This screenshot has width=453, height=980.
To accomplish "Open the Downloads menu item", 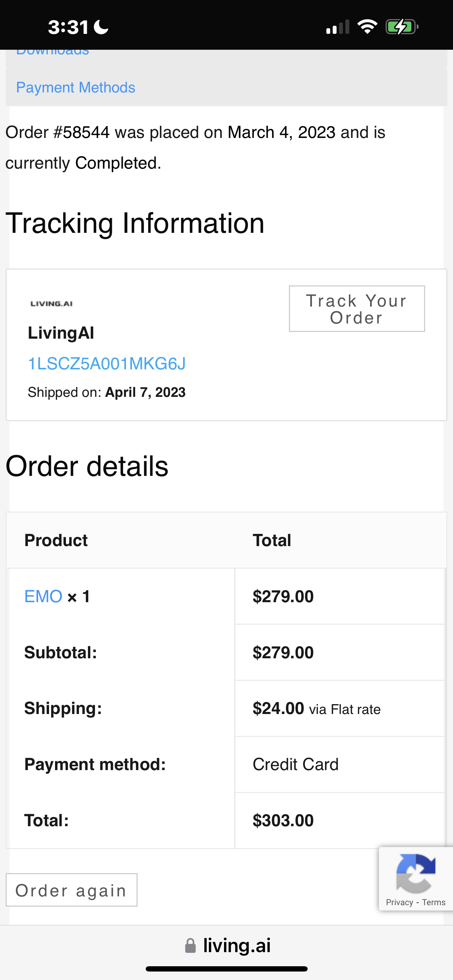I will 53,53.
